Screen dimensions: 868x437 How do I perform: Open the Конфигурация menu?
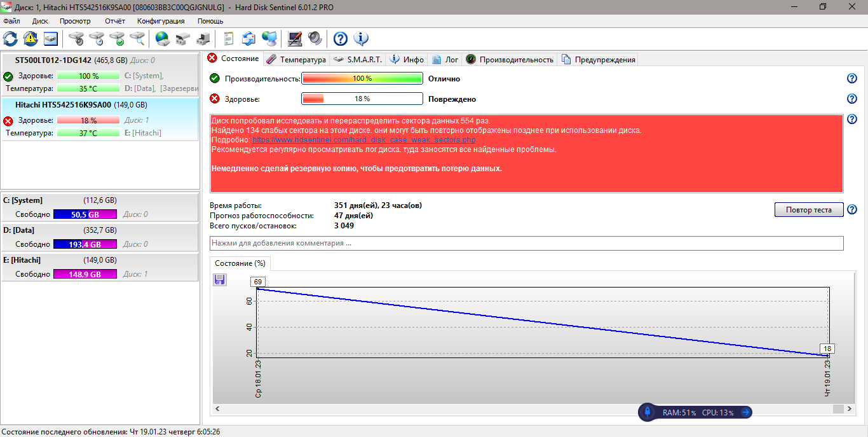[161, 21]
